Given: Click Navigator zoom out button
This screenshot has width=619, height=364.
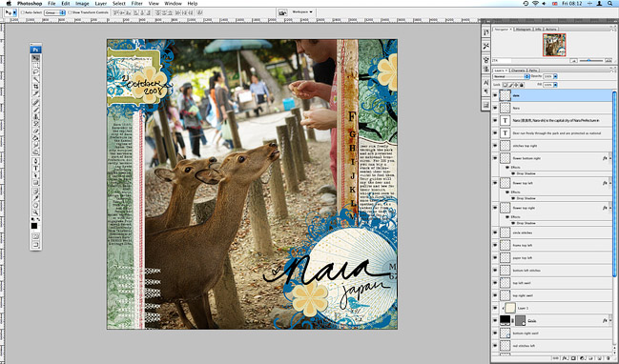Looking at the screenshot, I should 573,61.
